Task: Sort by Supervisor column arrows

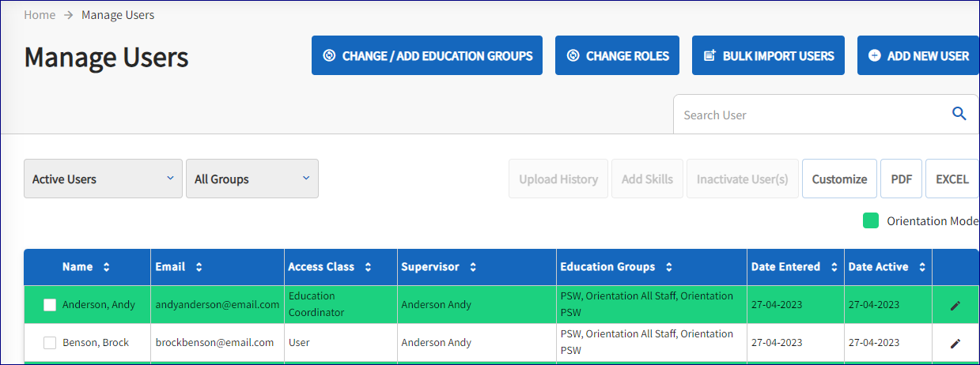Action: [x=473, y=267]
